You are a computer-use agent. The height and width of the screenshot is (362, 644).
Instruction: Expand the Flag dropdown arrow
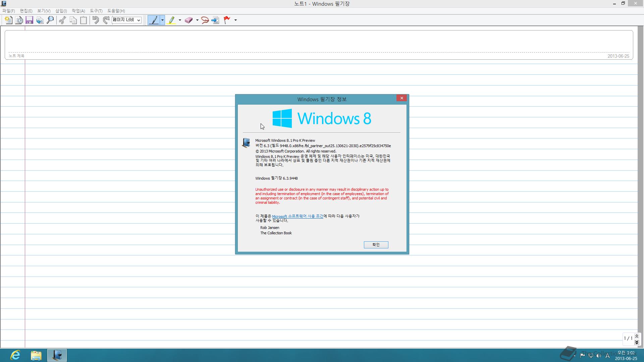point(235,20)
